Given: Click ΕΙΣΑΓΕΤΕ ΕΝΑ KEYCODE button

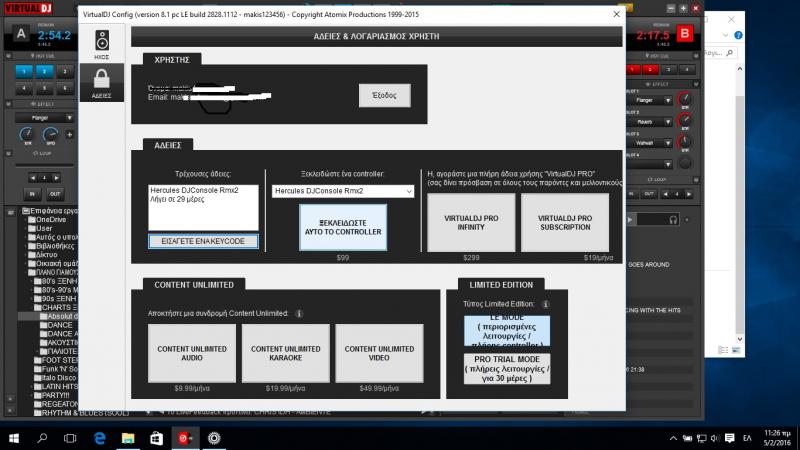Looking at the screenshot, I should 203,241.
